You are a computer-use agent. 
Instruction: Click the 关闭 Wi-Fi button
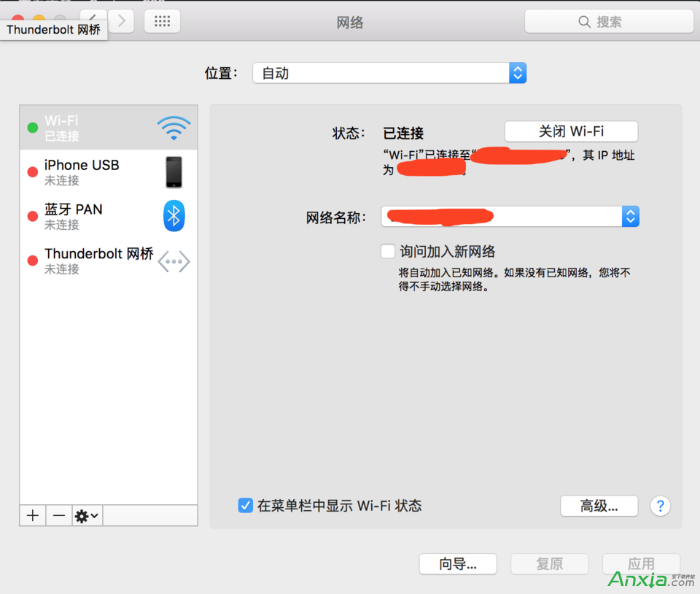pos(571,131)
